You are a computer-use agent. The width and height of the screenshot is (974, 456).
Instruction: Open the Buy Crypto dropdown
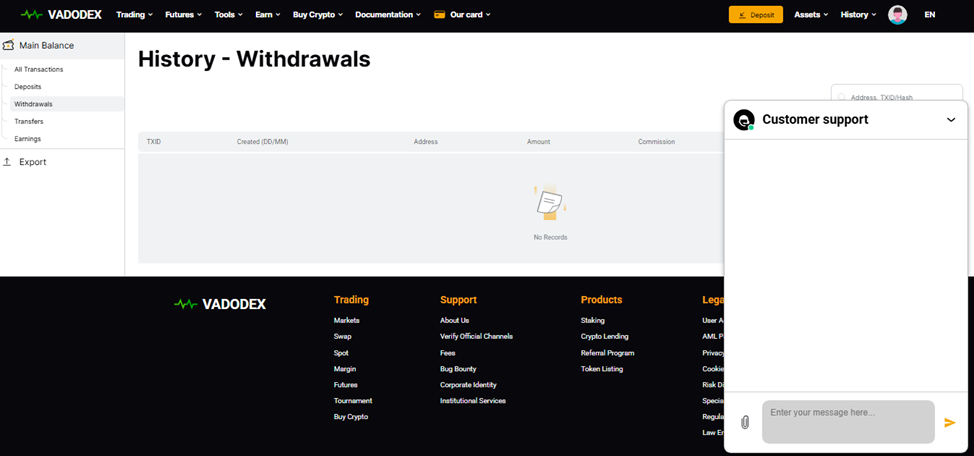(x=317, y=14)
